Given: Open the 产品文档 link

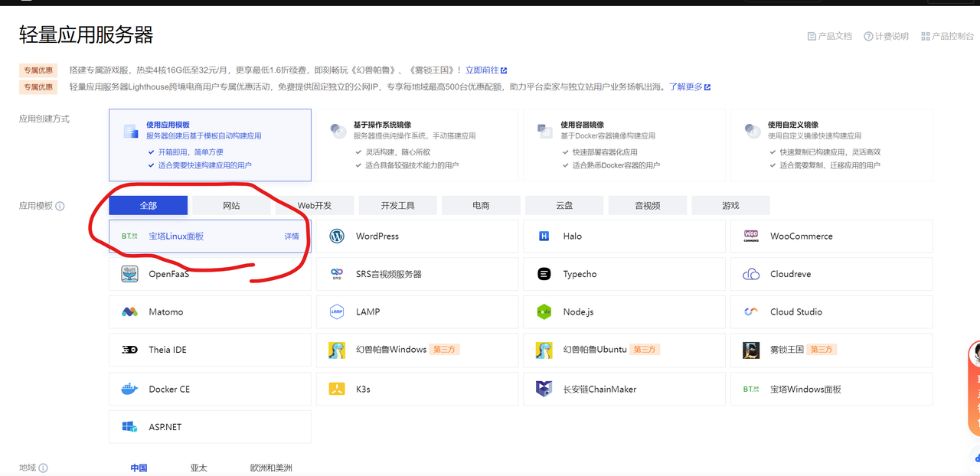Looking at the screenshot, I should (x=830, y=36).
